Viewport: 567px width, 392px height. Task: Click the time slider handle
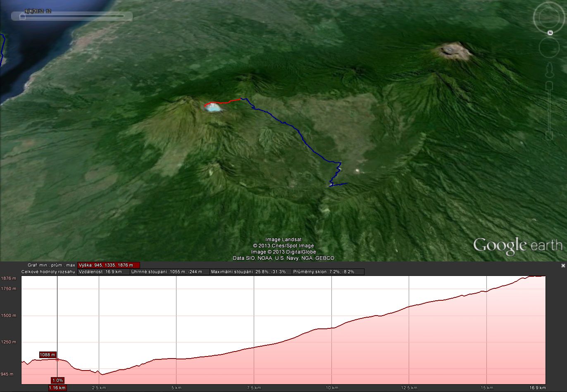pos(23,17)
